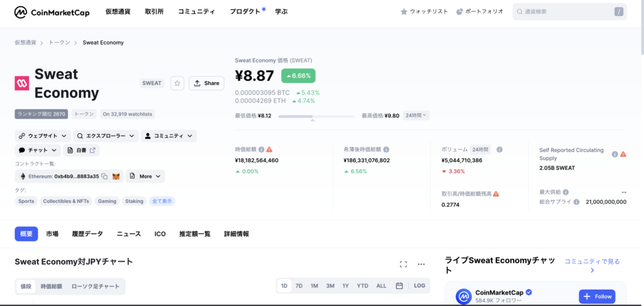Set chart range to 3M

(x=330, y=285)
